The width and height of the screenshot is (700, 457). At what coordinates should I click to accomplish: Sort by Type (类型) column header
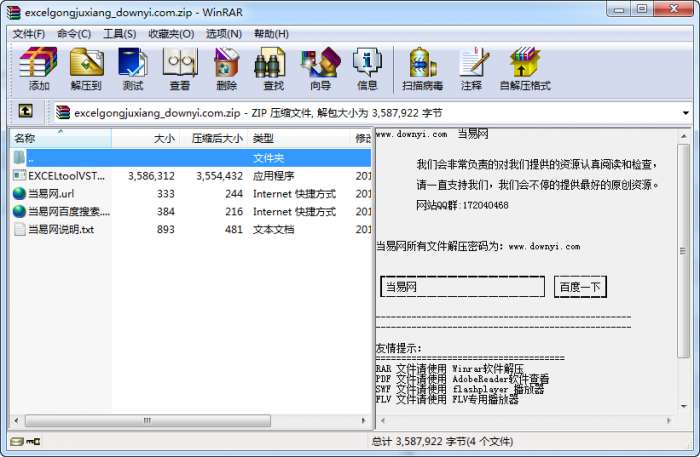(x=299, y=138)
